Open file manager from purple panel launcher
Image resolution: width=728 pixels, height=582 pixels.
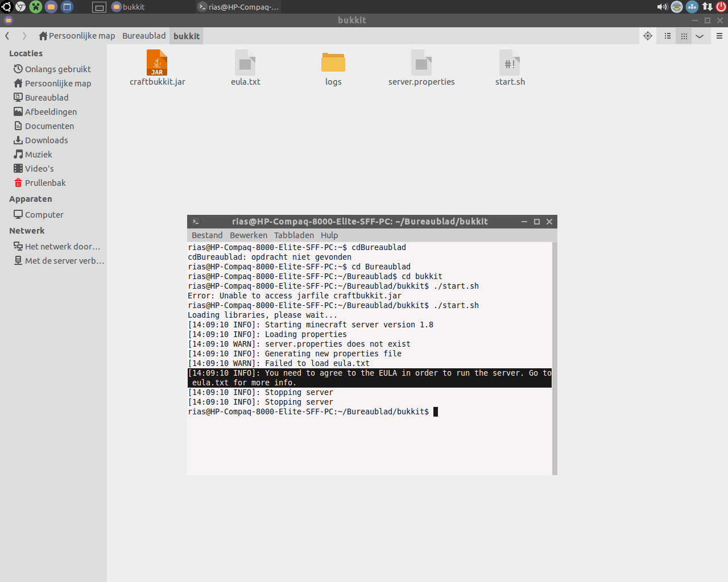[x=51, y=7]
